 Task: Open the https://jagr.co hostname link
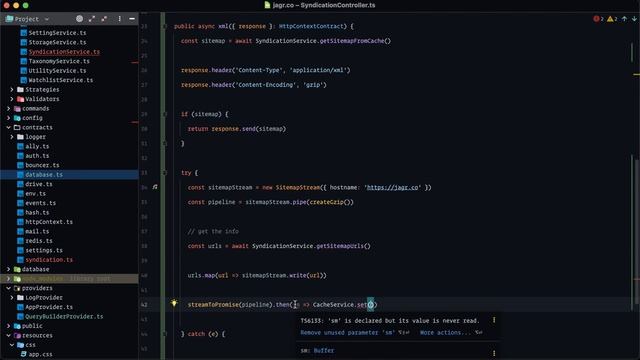coord(393,187)
